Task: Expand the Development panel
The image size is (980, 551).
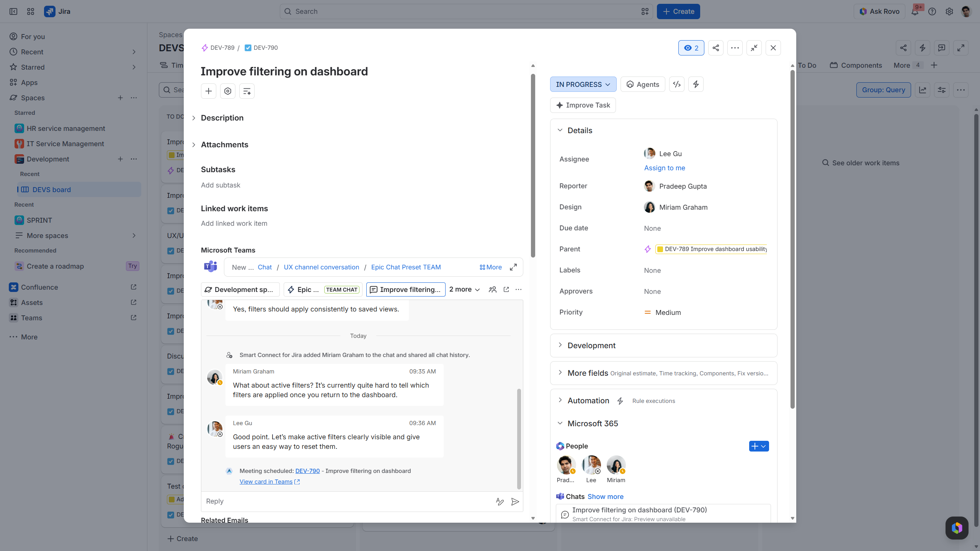Action: [x=560, y=345]
